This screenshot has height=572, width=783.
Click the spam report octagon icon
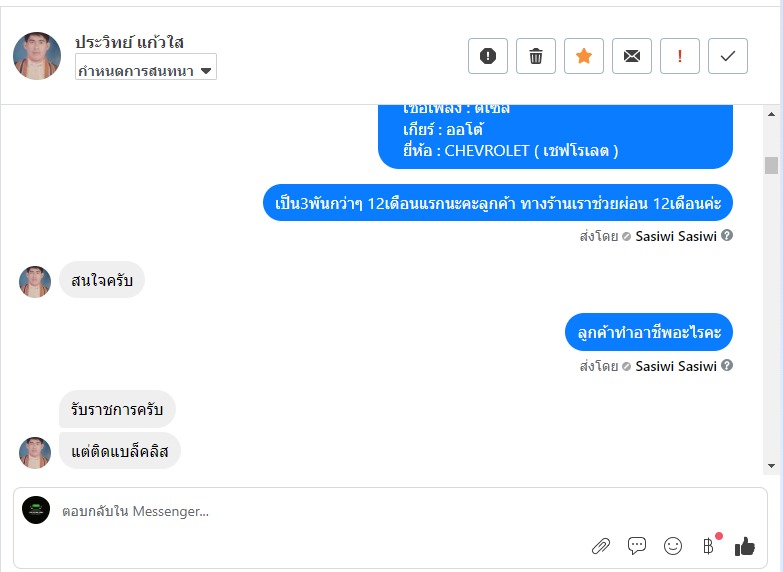tap(488, 56)
